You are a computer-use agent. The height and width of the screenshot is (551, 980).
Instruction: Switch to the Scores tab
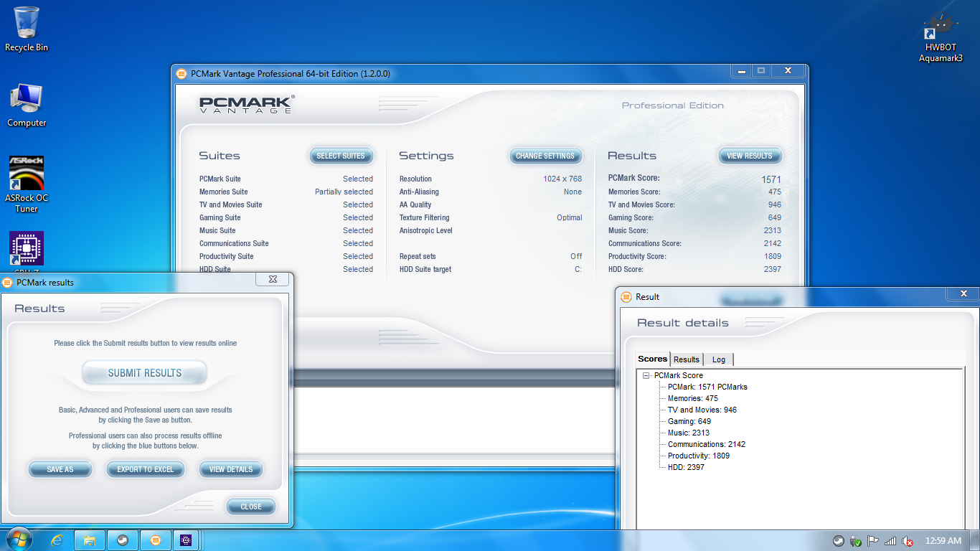coord(653,359)
